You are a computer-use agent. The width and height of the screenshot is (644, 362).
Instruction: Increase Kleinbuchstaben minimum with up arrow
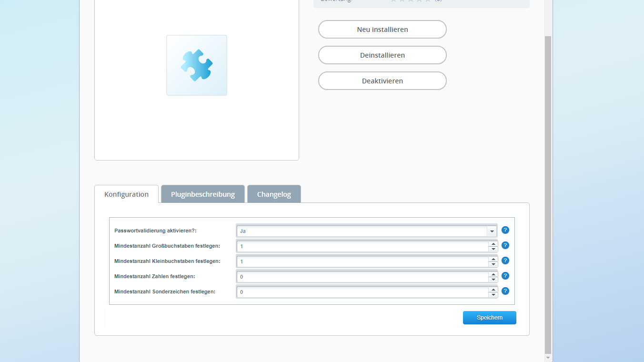click(493, 259)
